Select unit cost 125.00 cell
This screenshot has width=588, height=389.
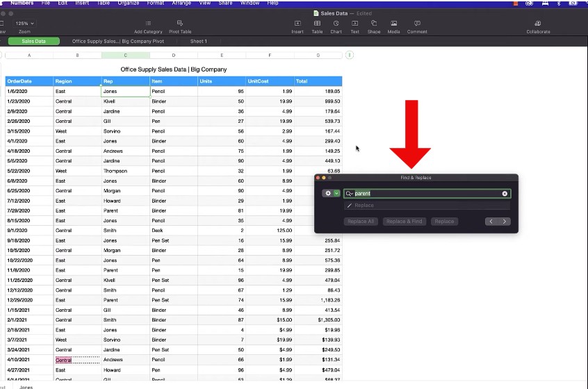tap(270, 231)
